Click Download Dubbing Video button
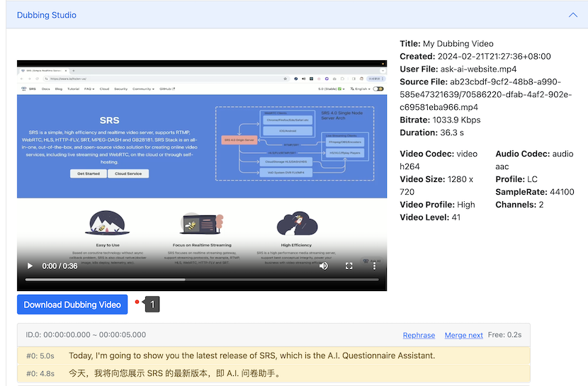This screenshot has width=588, height=386. pyautogui.click(x=72, y=305)
